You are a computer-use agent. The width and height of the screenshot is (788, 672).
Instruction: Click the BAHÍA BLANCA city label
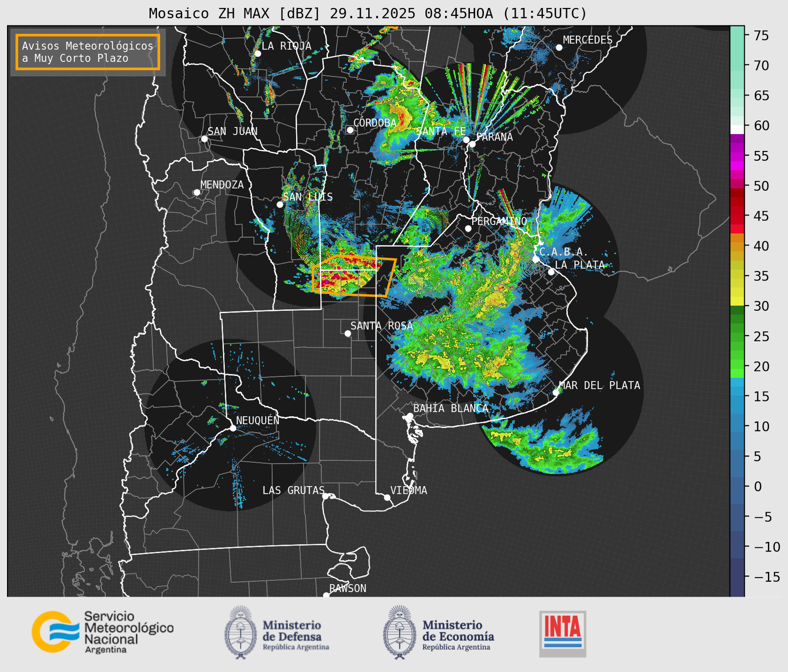(x=451, y=408)
